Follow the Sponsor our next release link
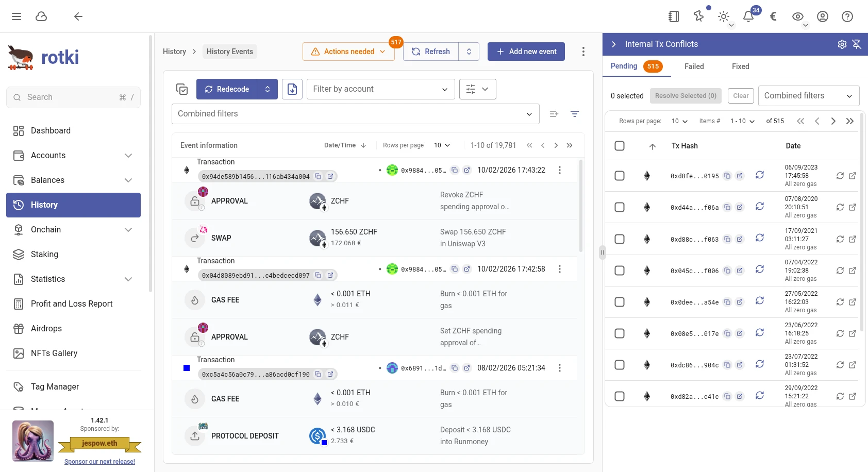The image size is (868, 472). pos(99,461)
